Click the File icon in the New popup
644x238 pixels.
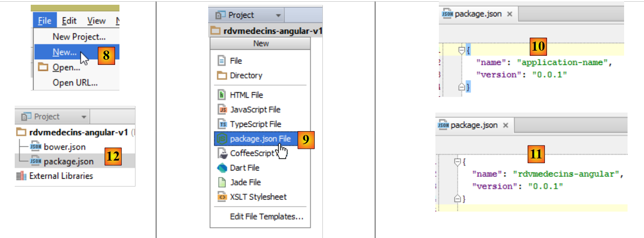coord(222,61)
